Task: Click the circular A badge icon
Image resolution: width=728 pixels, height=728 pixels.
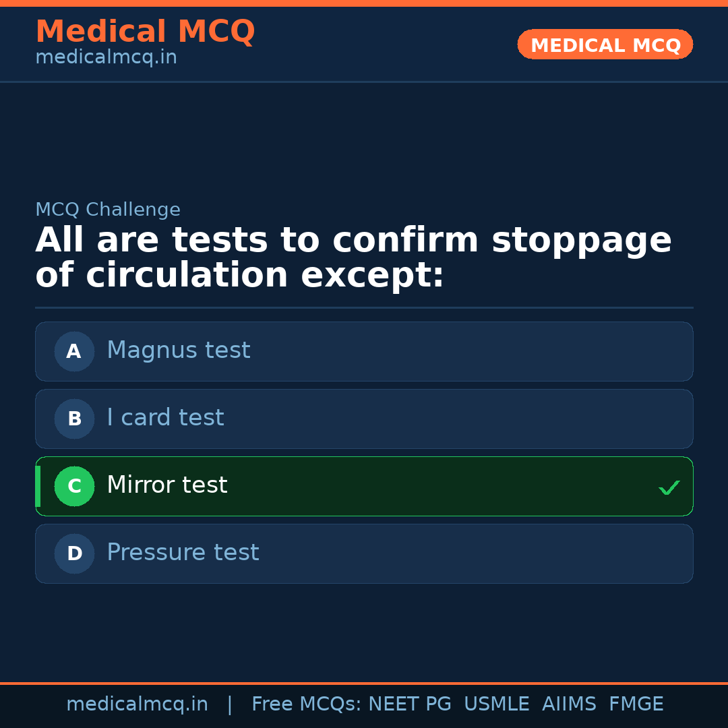Action: click(73, 351)
